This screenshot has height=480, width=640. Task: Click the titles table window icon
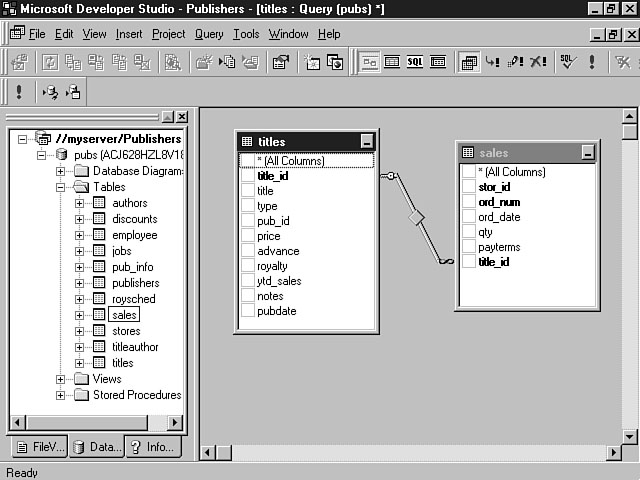tap(247, 142)
